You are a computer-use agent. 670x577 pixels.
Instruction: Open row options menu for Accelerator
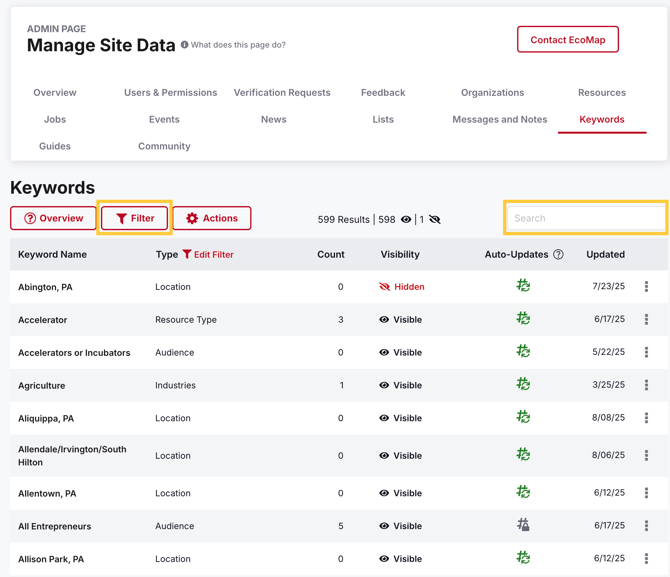tap(646, 320)
